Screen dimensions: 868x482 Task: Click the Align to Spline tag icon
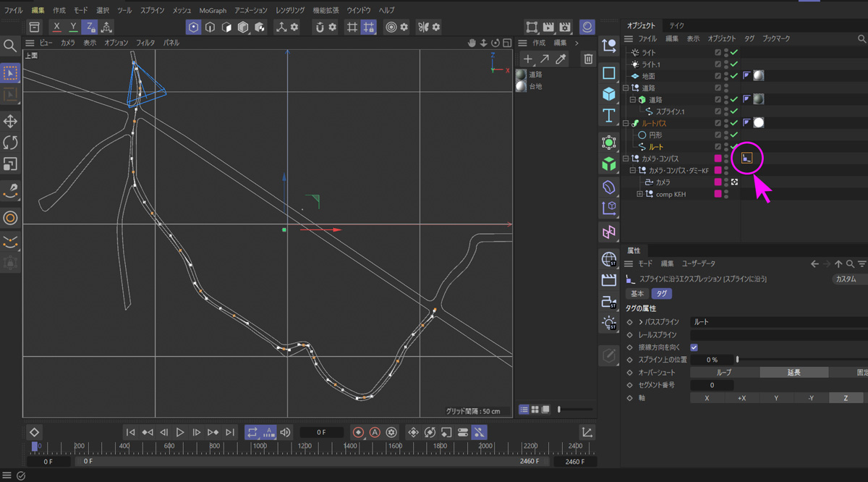tap(748, 158)
